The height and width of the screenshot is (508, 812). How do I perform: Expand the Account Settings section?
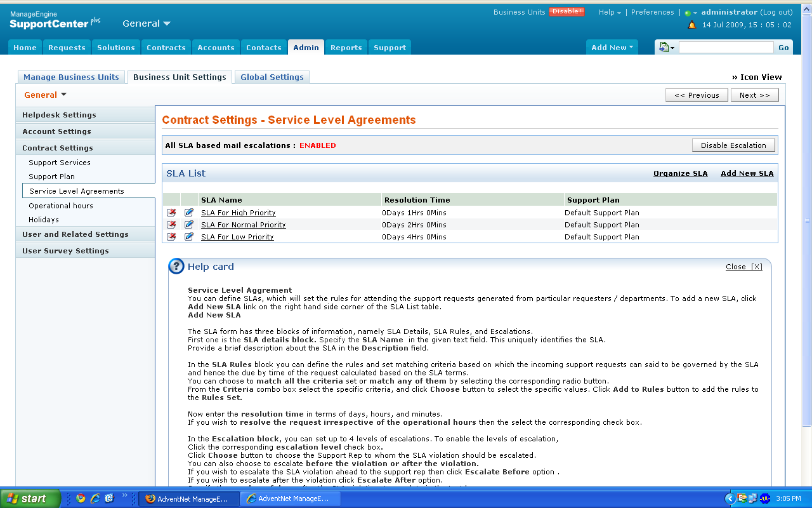point(85,131)
